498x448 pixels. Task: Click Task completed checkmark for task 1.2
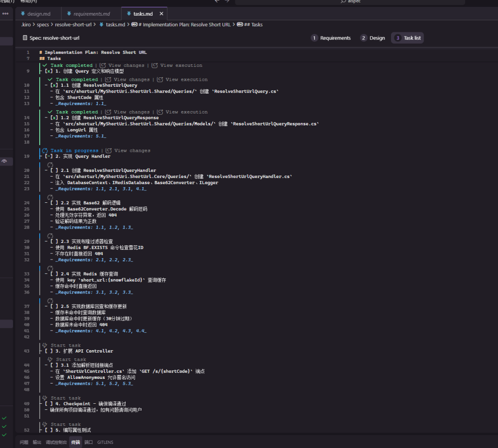point(50,112)
